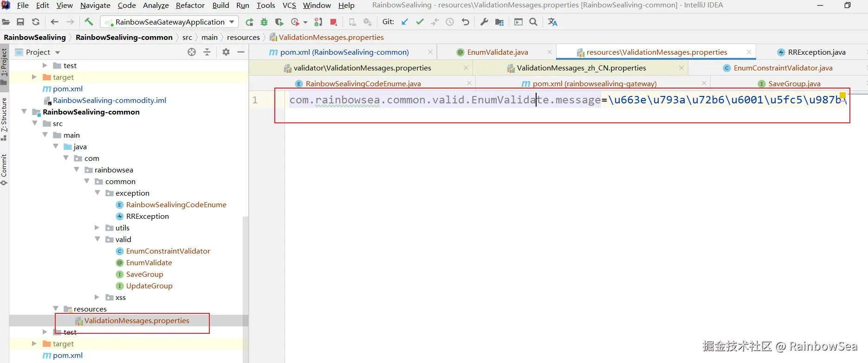Collapse all in the Project panel

click(207, 52)
